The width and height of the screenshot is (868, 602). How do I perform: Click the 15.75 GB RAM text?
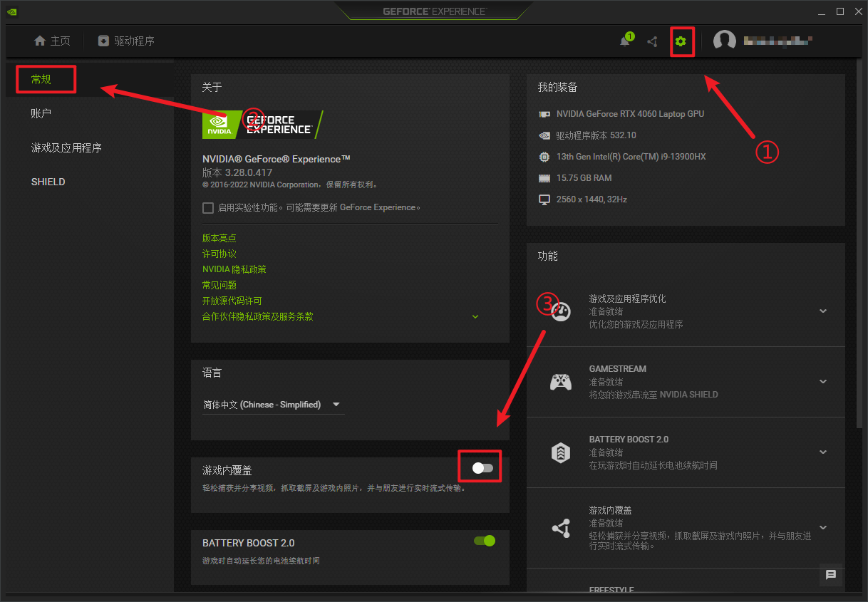tap(584, 178)
